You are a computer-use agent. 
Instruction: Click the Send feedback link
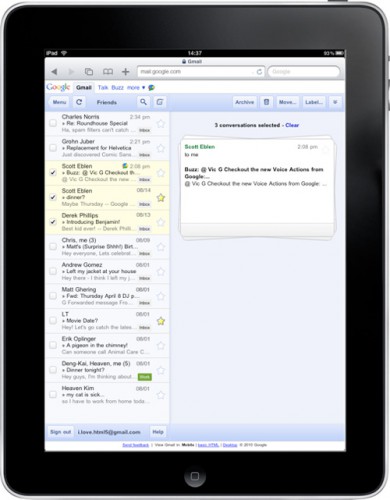[x=136, y=445]
